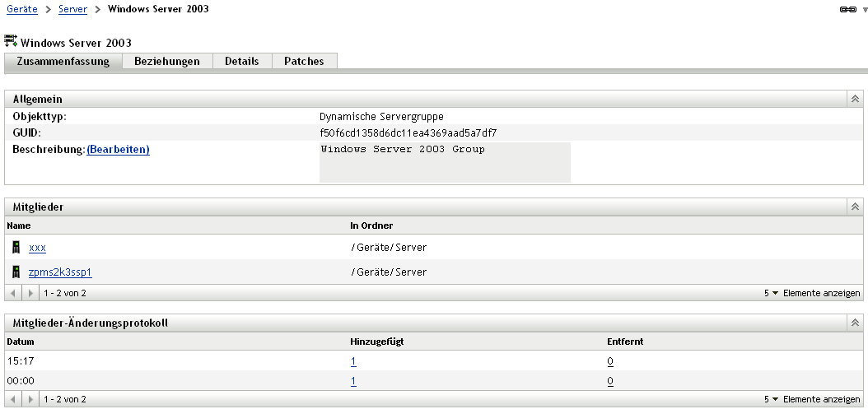
Task: Collapse the Mitglieder panel
Action: pos(855,207)
